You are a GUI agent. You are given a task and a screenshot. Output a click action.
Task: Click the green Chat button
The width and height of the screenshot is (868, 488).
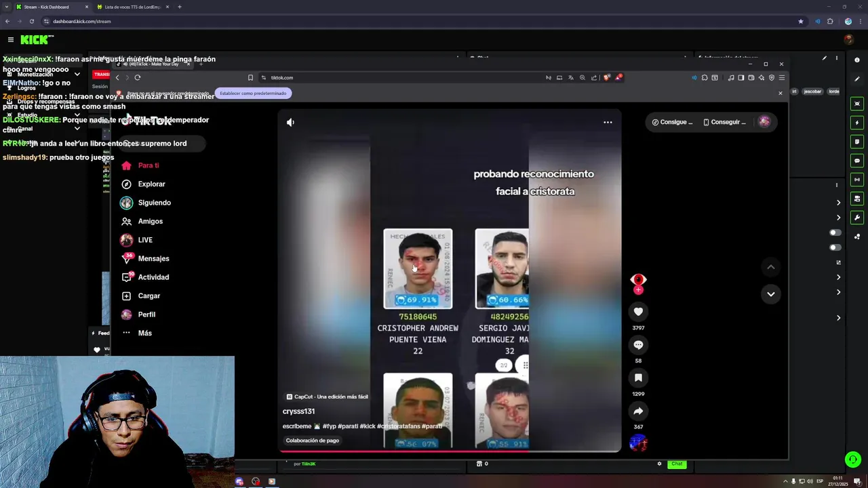click(677, 464)
